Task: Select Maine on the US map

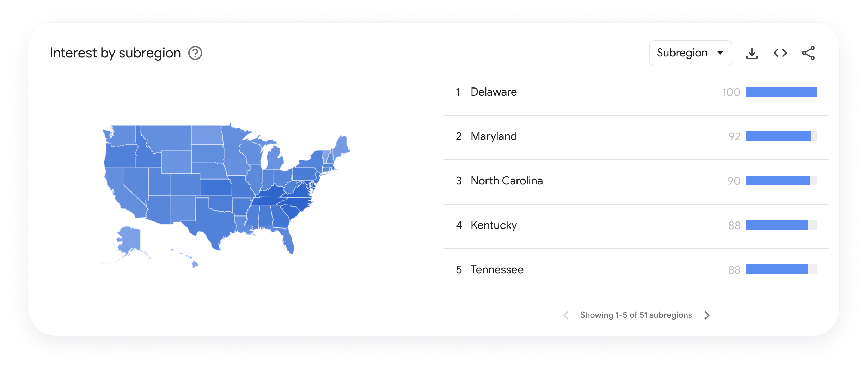Action: click(x=342, y=146)
